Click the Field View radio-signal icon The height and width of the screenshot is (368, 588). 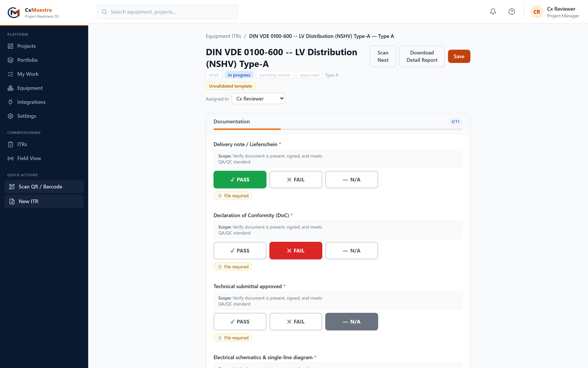click(10, 158)
